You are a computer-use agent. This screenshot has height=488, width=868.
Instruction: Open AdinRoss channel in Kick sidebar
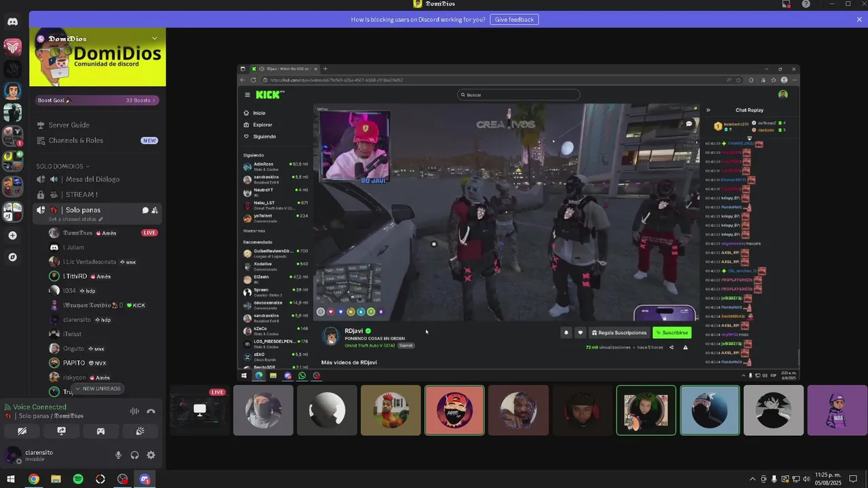pos(276,165)
